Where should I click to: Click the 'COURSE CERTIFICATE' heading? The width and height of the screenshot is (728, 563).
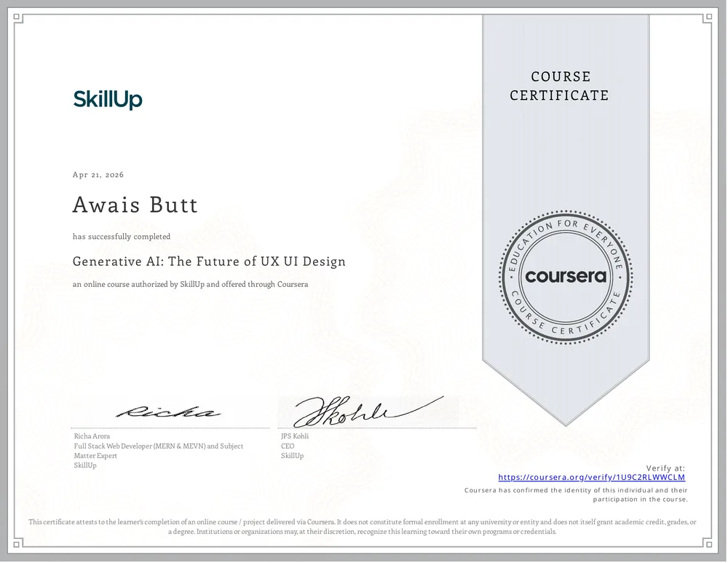click(559, 86)
